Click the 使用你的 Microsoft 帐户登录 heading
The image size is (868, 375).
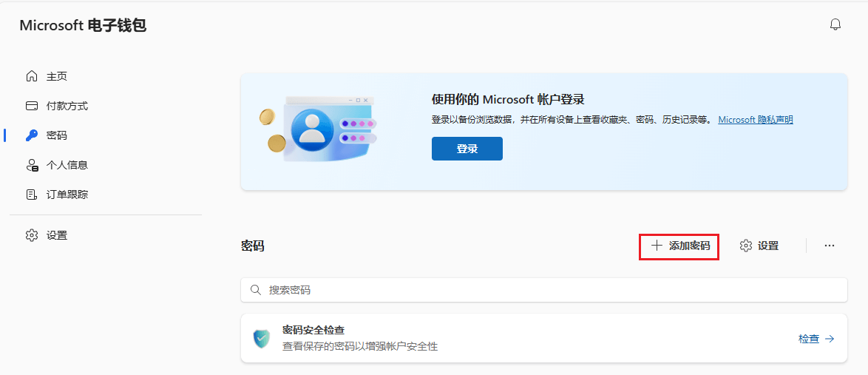click(x=508, y=100)
